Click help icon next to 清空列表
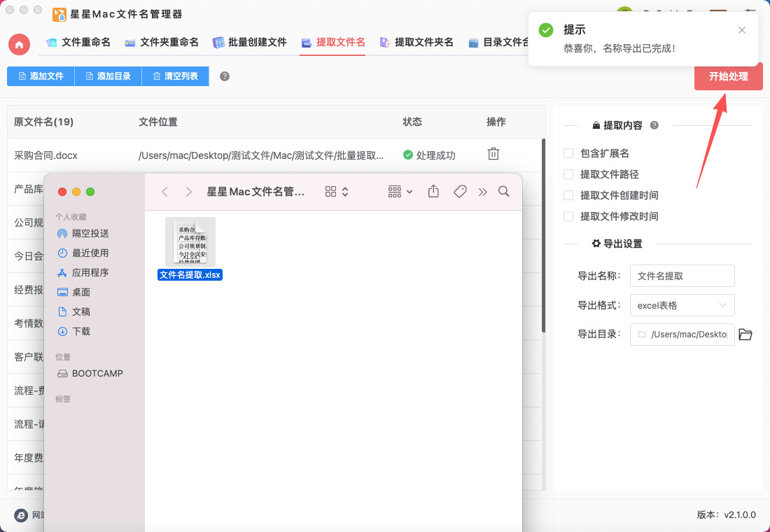 (225, 76)
